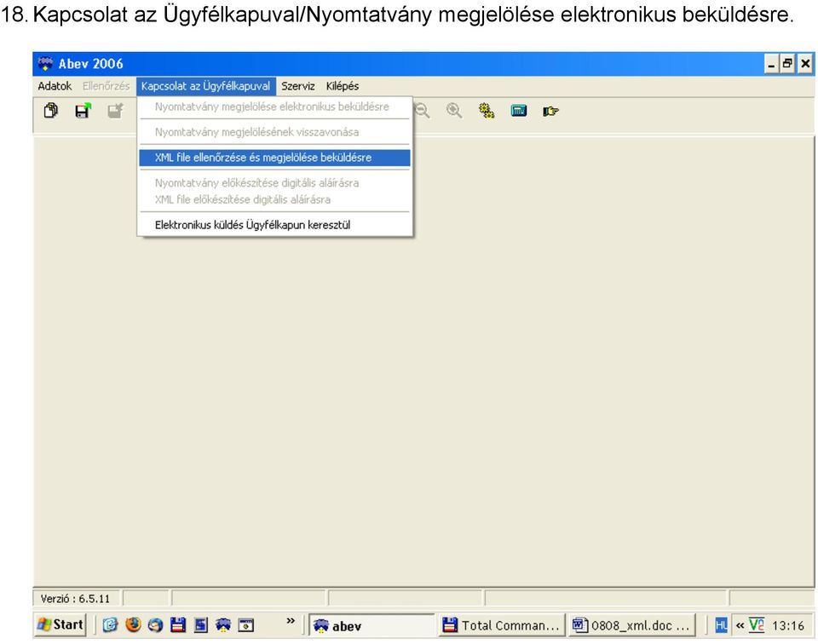This screenshot has height=644, width=818.
Task: Open the Szerviz menu
Action: pos(298,86)
